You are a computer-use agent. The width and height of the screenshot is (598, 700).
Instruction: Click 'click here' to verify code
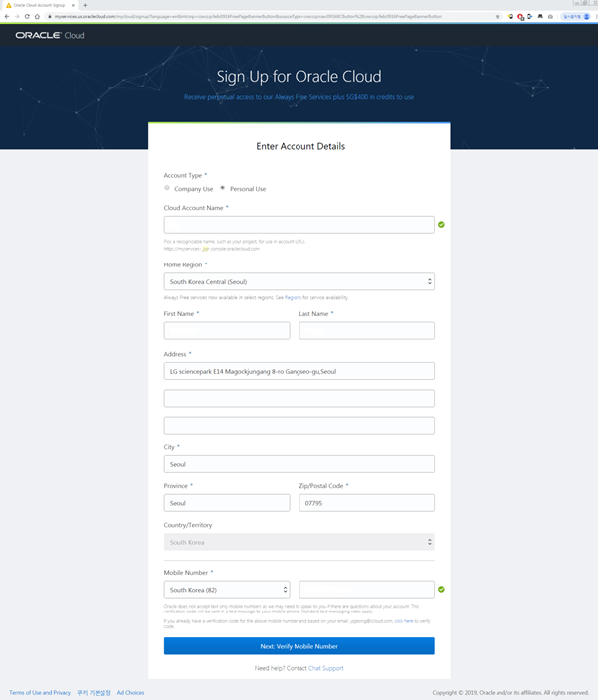404,621
